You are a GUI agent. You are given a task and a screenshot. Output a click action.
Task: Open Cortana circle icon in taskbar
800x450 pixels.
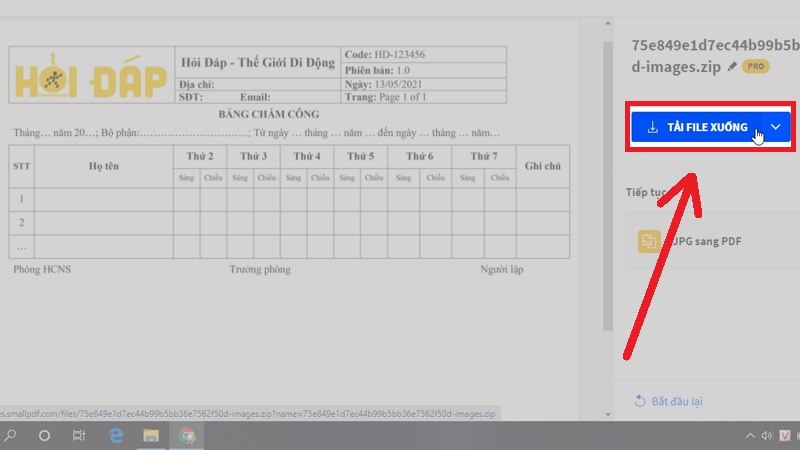coord(44,436)
